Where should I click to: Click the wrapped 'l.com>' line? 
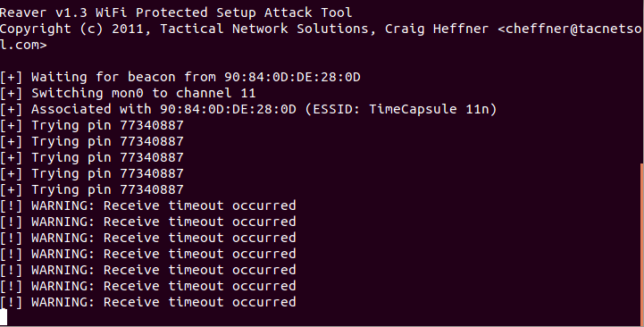pos(23,46)
